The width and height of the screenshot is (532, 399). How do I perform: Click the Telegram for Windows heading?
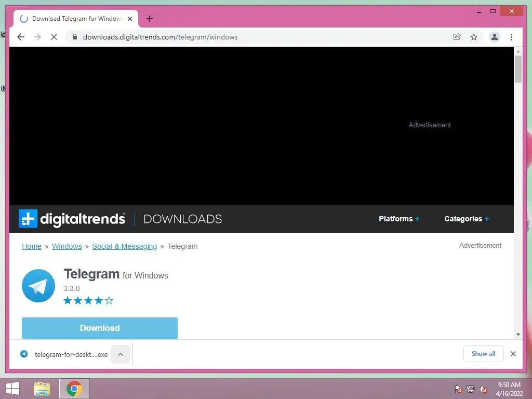[x=116, y=274]
